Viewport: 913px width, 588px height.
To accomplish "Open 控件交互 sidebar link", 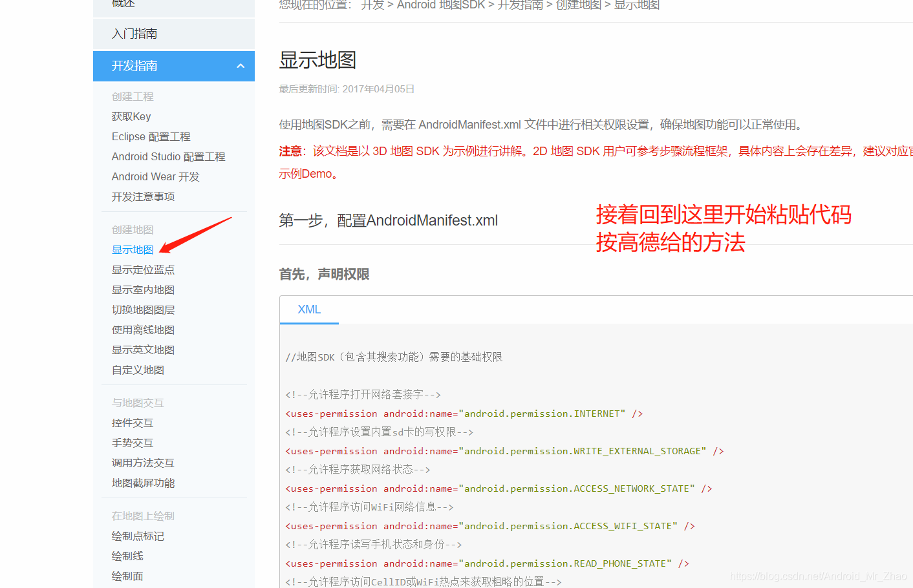I will pos(133,423).
